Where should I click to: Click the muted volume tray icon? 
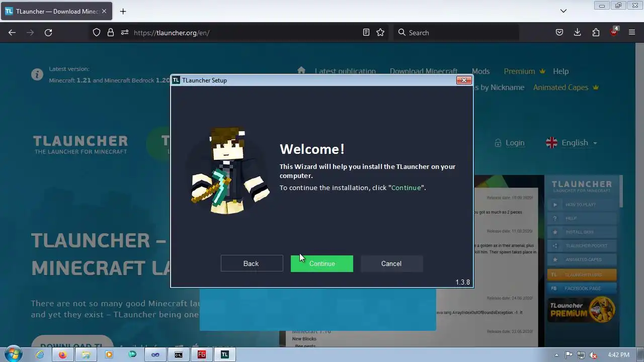click(593, 355)
